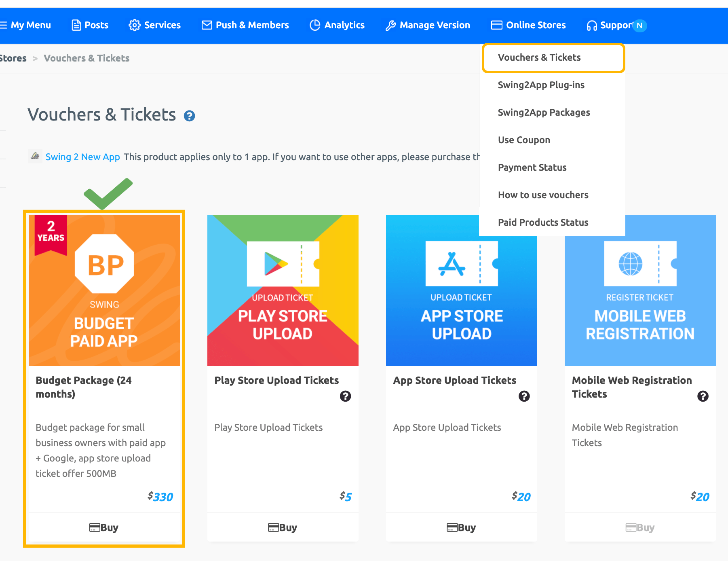Viewport: 728px width, 561px height.
Task: Expand the Services menu
Action: point(154,25)
